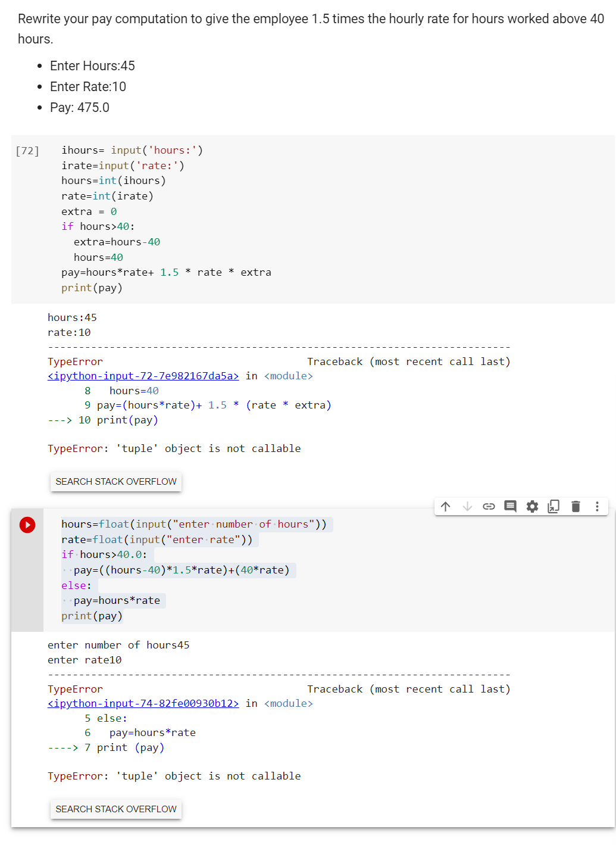Select cell number [72] execution indicator
This screenshot has width=616, height=845.
27,151
